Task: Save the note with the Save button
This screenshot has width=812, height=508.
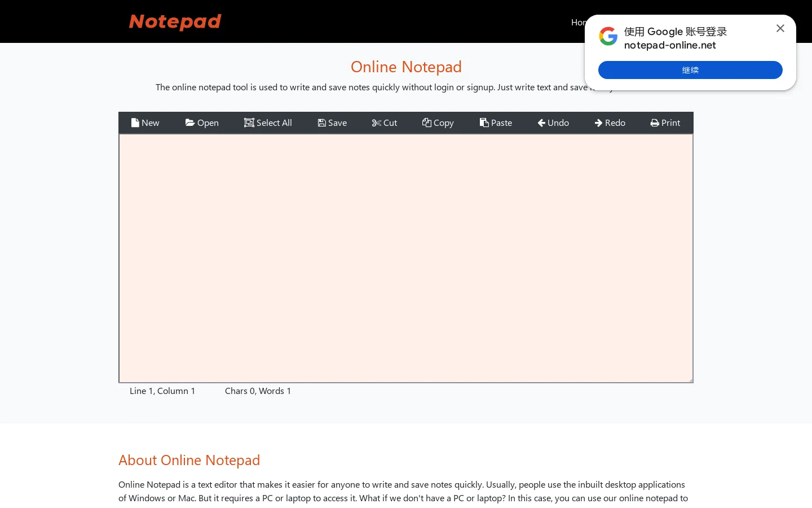Action: pyautogui.click(x=332, y=122)
